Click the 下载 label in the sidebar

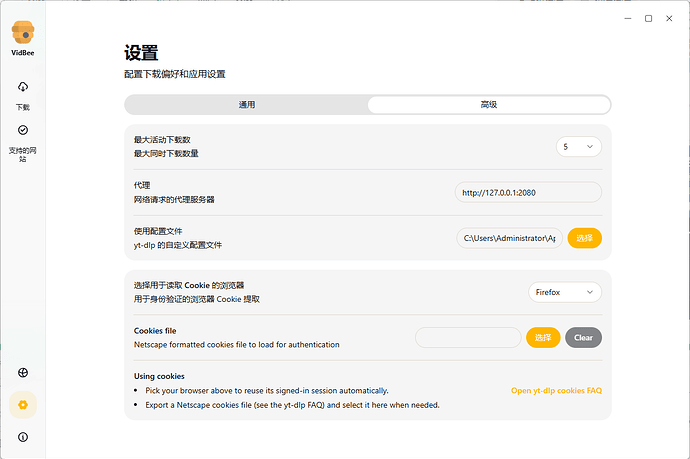click(23, 107)
